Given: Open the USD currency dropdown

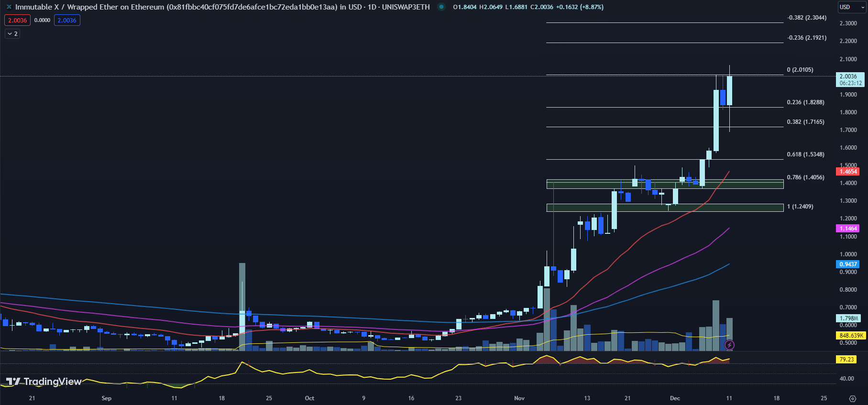Looking at the screenshot, I should [x=851, y=7].
